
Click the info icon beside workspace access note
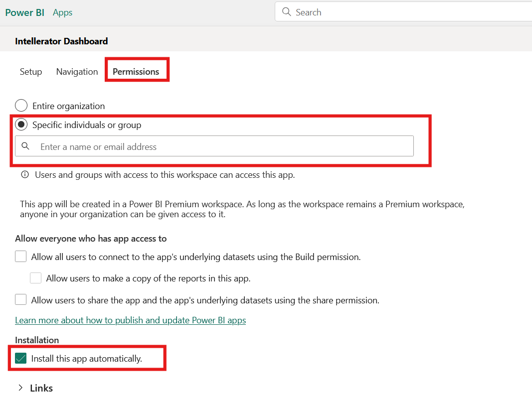tap(24, 175)
